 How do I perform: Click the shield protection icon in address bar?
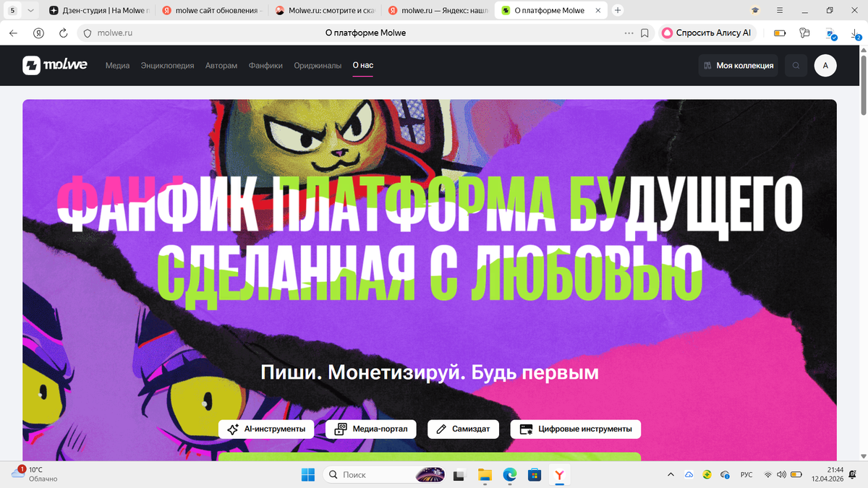point(87,33)
